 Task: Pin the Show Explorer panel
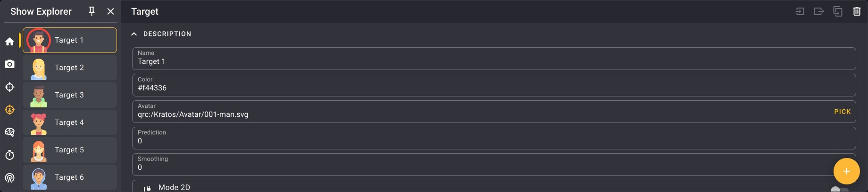[92, 11]
